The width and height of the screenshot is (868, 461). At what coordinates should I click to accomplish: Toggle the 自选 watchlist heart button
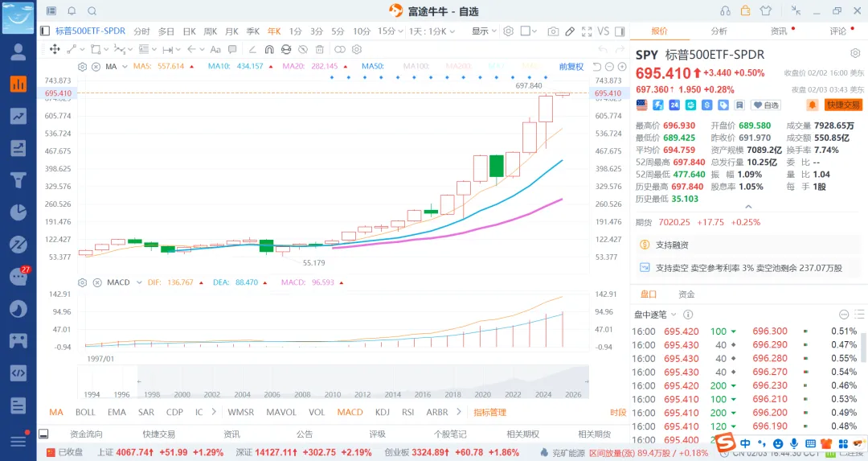click(767, 105)
